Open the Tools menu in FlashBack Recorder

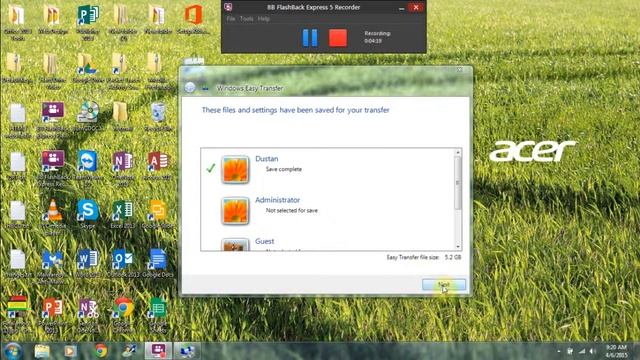click(247, 19)
